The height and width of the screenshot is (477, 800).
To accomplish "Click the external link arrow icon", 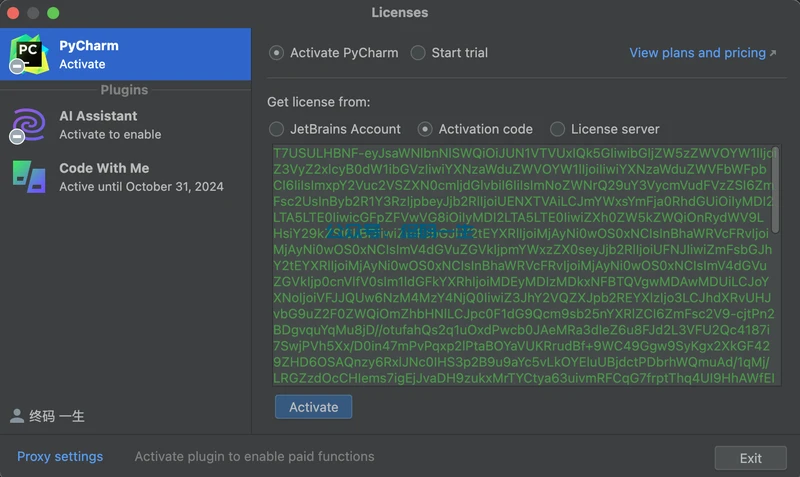I will point(772,53).
